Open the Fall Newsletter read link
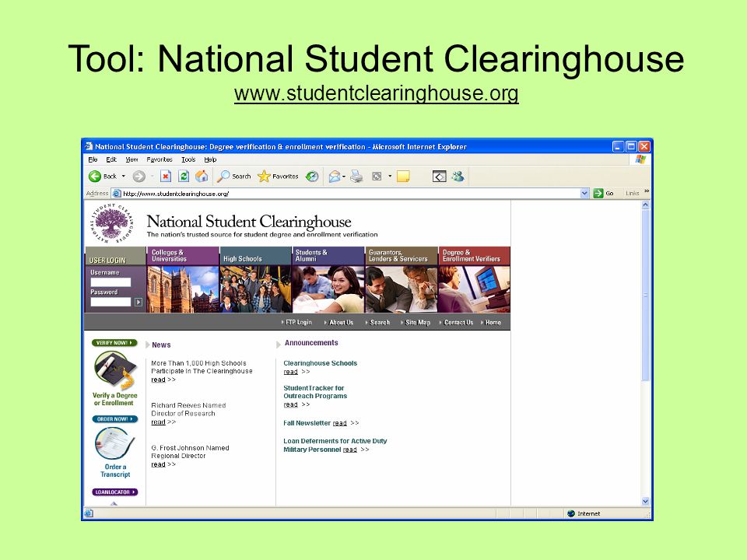747x560 pixels. pyautogui.click(x=340, y=423)
